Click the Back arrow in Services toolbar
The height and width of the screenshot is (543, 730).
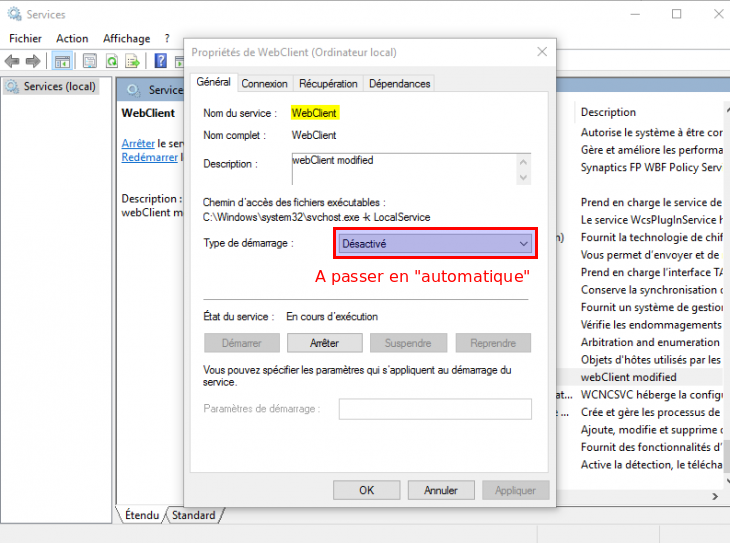pyautogui.click(x=12, y=61)
